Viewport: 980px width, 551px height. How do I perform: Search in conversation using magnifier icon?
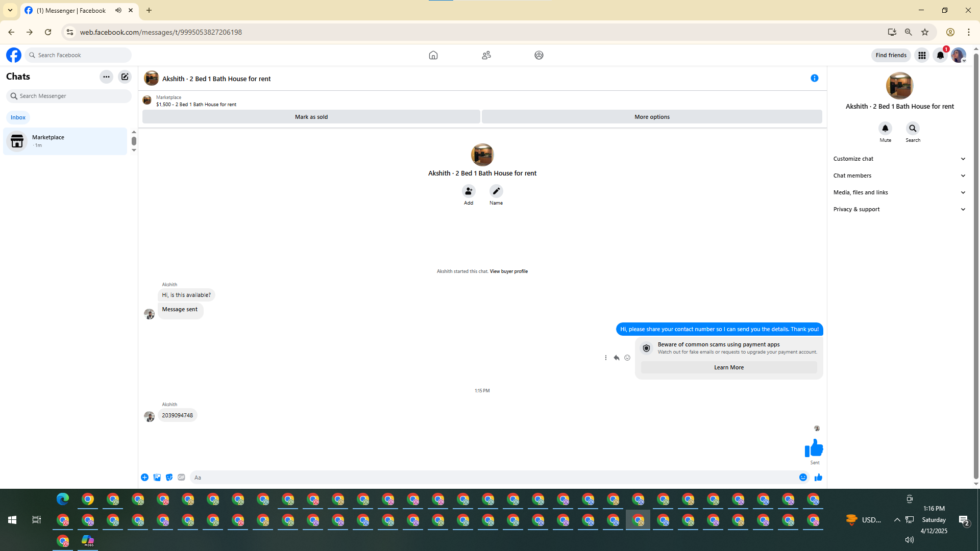coord(913,129)
